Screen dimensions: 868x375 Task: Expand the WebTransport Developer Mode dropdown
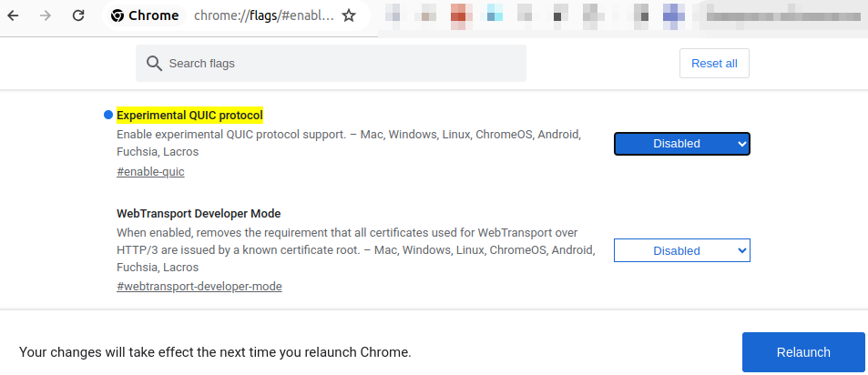(681, 250)
